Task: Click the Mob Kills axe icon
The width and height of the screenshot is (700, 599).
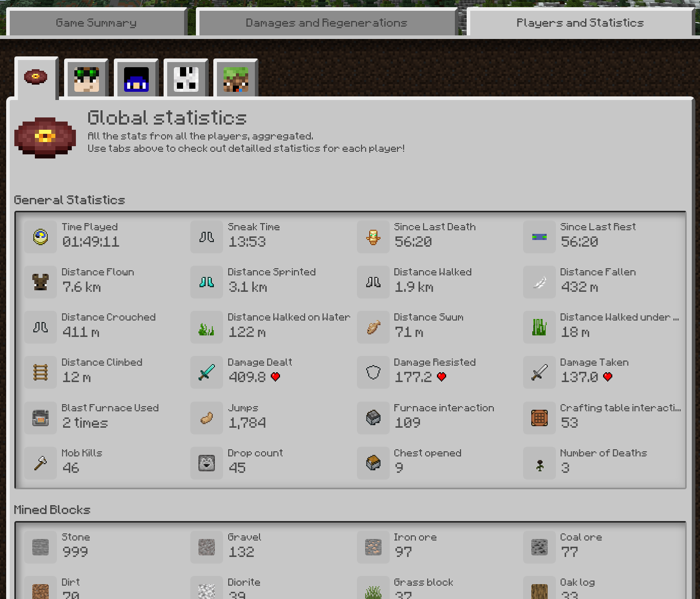Action: coord(41,463)
